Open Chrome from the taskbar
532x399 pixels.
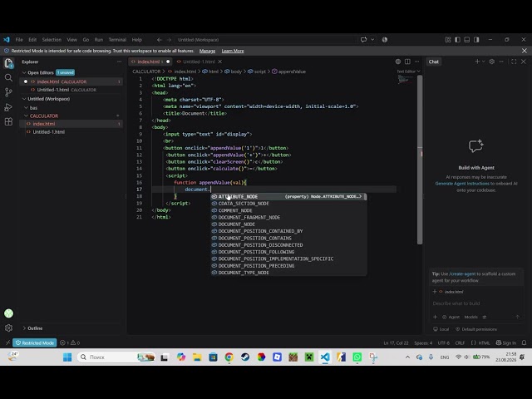coord(229,357)
